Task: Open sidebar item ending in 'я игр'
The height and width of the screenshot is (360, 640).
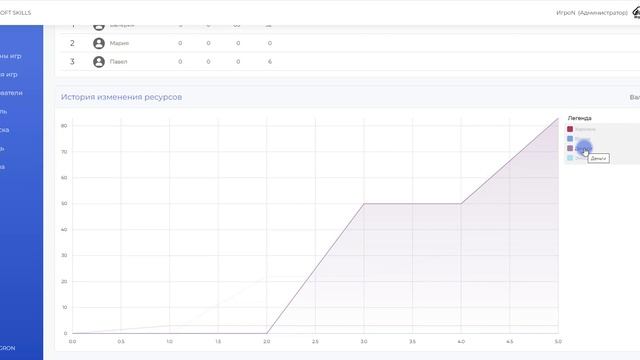Action: tap(9, 74)
